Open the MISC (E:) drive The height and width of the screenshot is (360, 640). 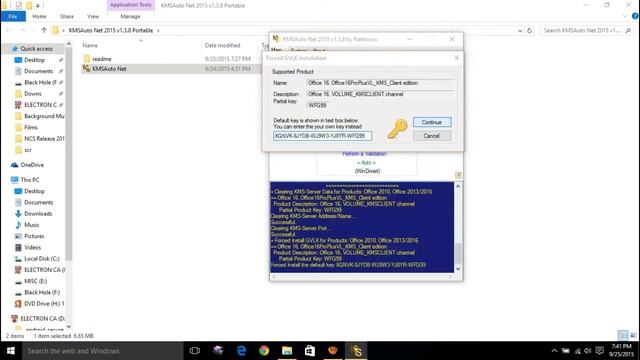[35, 281]
